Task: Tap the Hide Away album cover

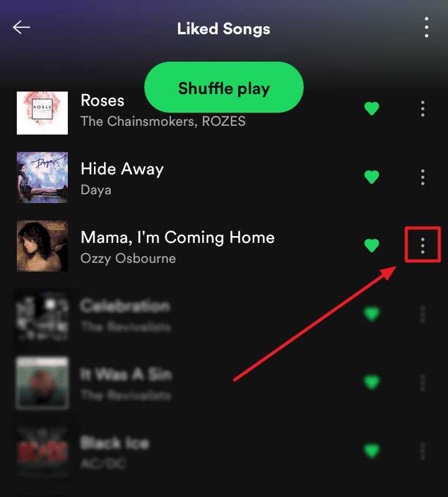Action: [42, 177]
